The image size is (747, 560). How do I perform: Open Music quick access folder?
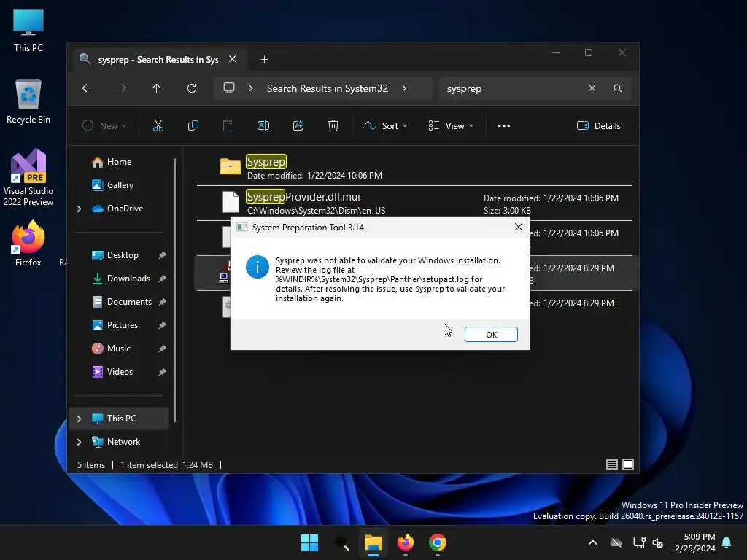coord(119,349)
